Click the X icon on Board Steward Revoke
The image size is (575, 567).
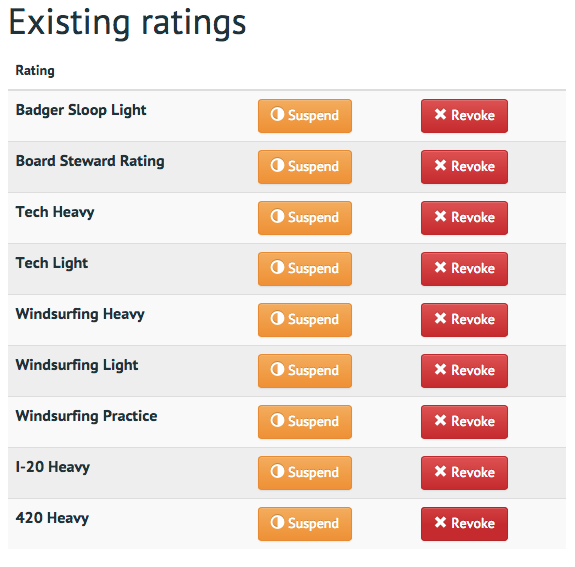tap(440, 165)
